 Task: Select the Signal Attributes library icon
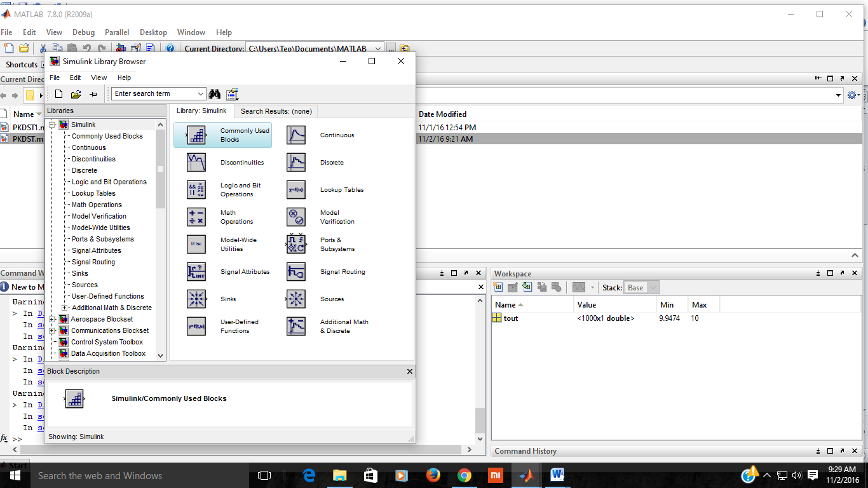click(x=196, y=272)
